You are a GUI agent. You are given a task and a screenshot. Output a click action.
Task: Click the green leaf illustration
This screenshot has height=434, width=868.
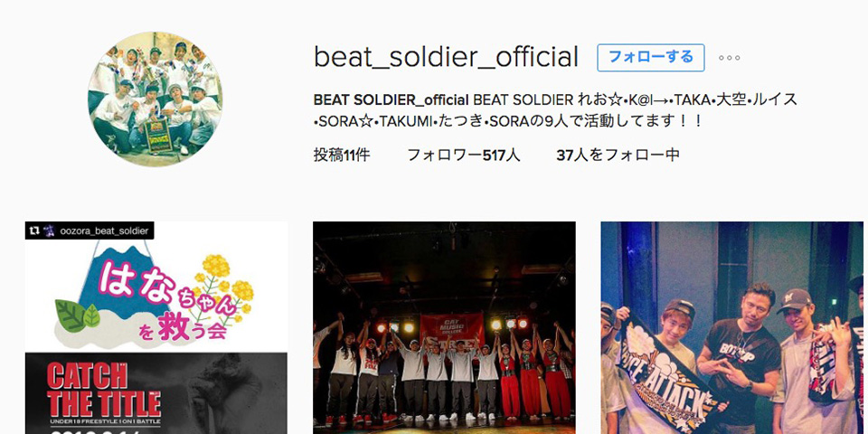point(76,316)
